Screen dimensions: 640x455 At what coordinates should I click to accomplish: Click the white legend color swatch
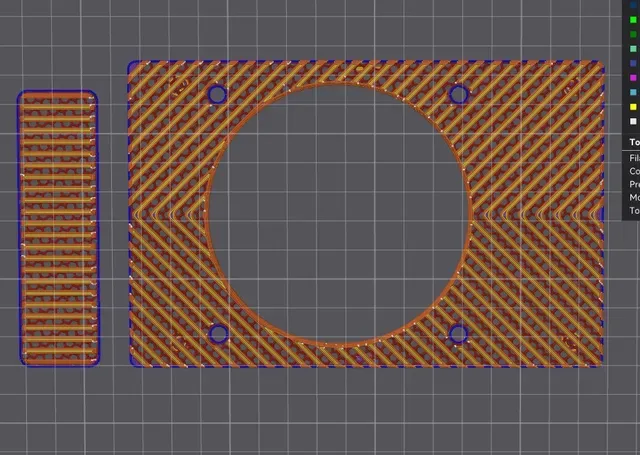(x=633, y=121)
